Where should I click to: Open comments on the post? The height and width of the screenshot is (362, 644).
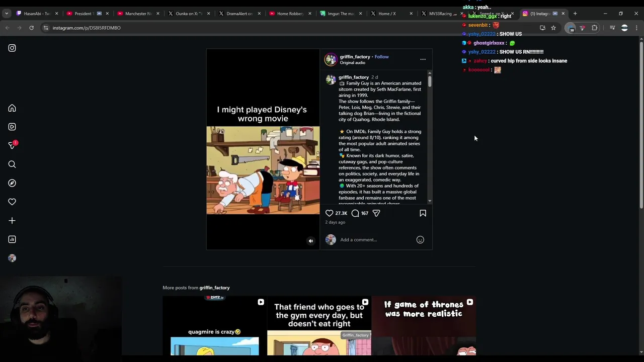[355, 213]
